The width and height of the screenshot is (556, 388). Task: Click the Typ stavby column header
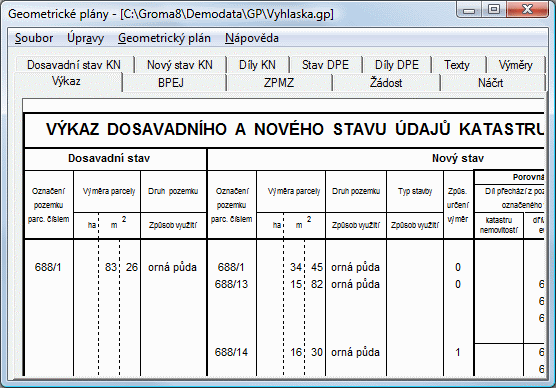[415, 192]
